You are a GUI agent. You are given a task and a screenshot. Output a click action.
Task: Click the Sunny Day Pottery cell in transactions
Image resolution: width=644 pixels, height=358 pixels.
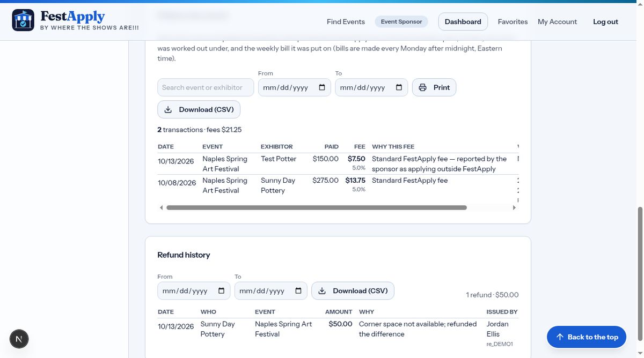pos(278,185)
